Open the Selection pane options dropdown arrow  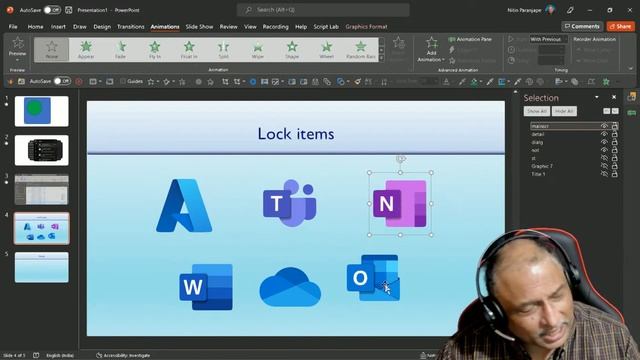coord(597,97)
